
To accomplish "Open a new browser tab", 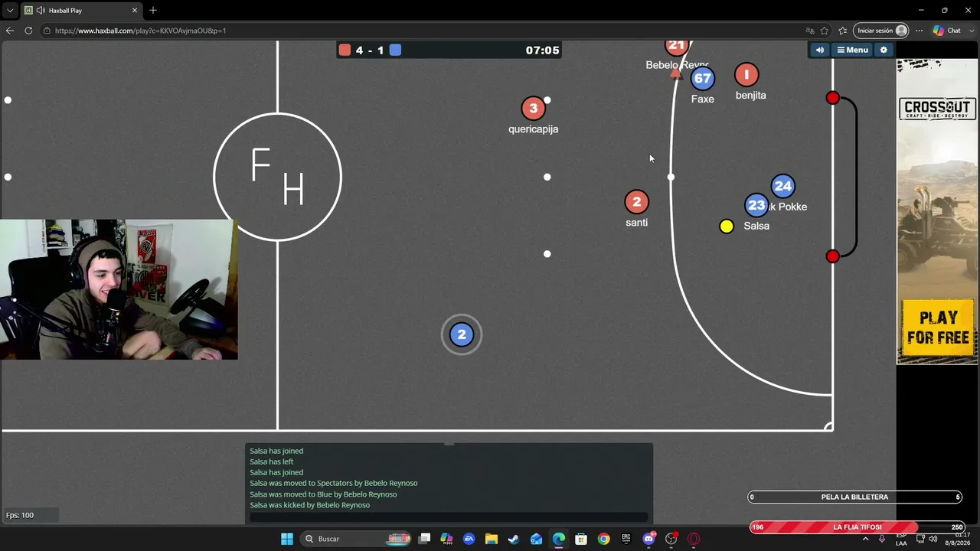I will click(153, 10).
